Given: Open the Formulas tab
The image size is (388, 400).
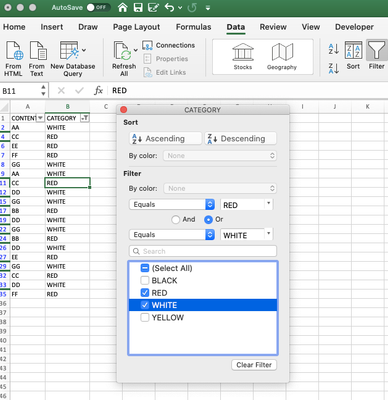Looking at the screenshot, I should [x=193, y=27].
